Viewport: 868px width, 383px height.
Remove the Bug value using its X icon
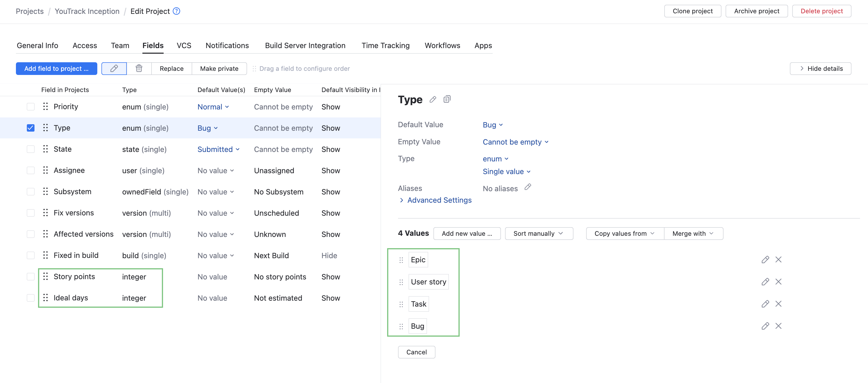point(779,326)
